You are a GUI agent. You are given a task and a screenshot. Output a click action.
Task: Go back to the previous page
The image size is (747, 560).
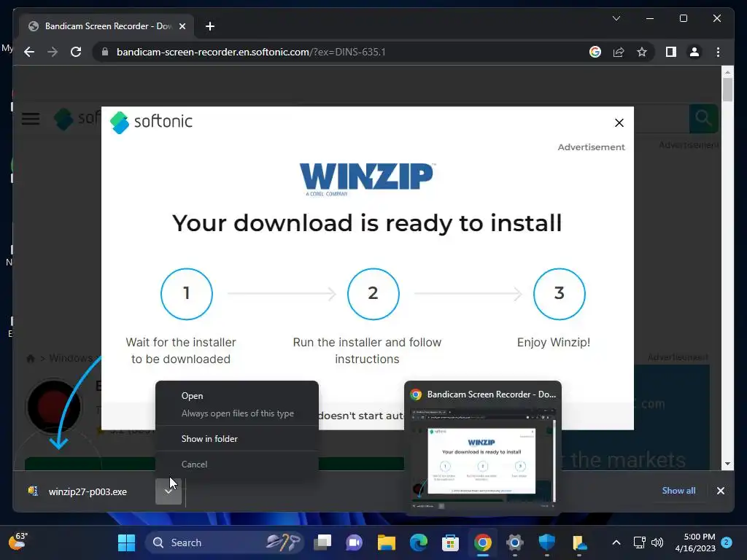29,52
